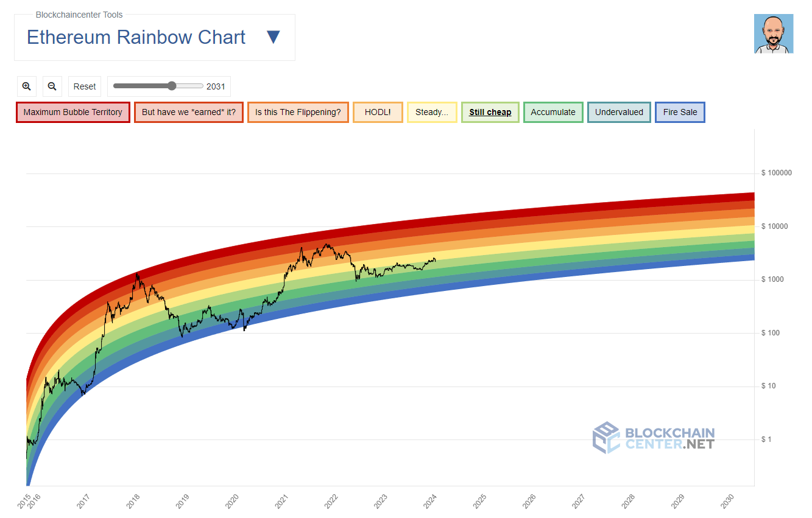Viewport: 812px width, 518px height.
Task: Toggle the "But have we *earned* it?" band
Action: 189,113
